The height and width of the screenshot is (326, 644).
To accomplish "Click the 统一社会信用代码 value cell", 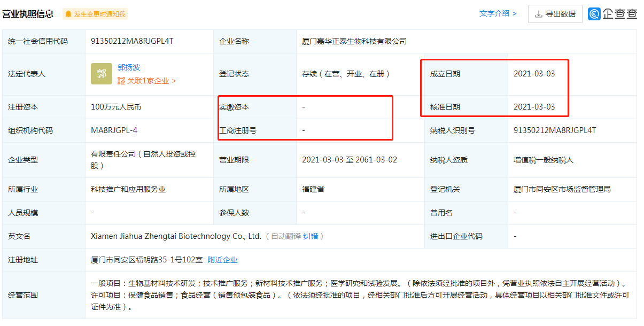I will [132, 41].
